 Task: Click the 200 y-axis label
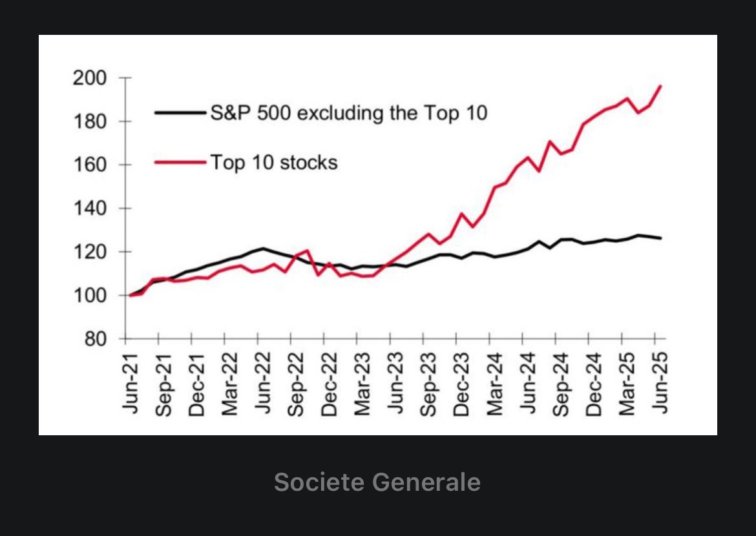coord(90,77)
